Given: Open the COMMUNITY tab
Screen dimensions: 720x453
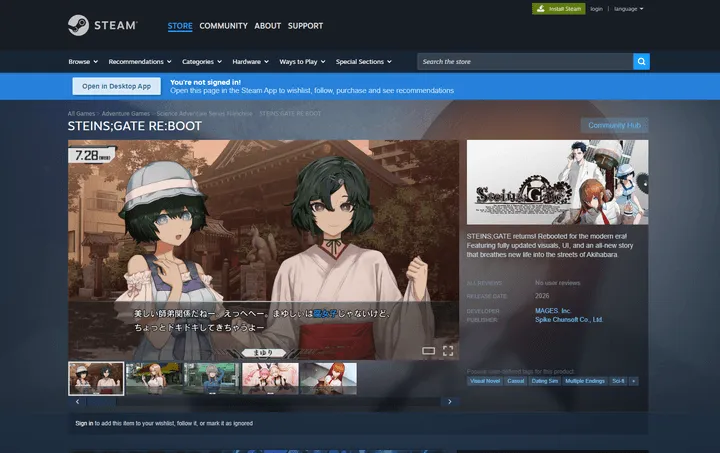Looking at the screenshot, I should [223, 26].
